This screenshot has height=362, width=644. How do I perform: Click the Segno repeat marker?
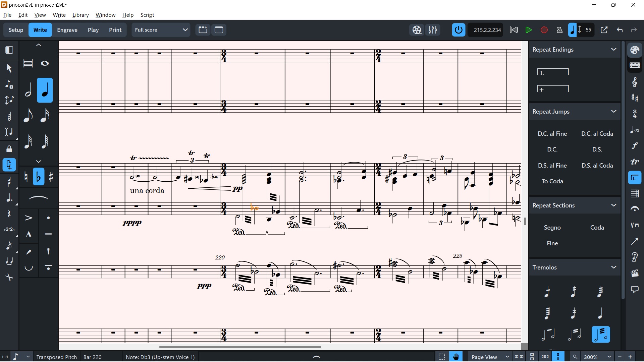[552, 227]
